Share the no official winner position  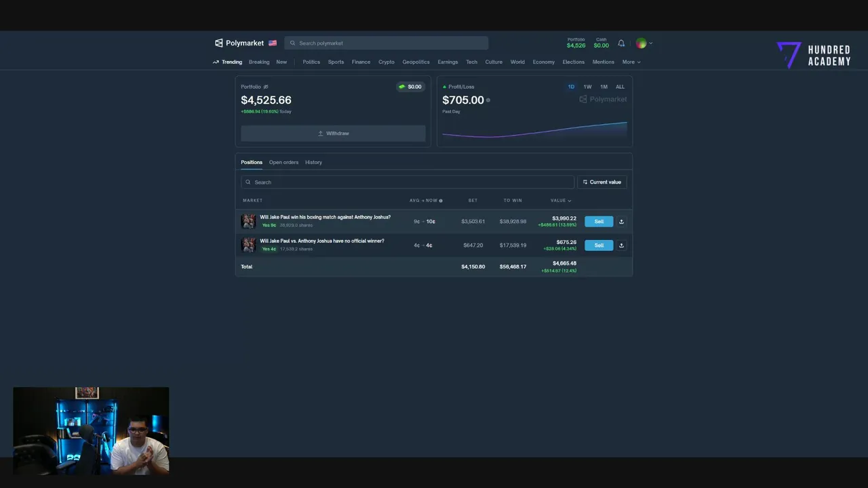[x=621, y=245]
